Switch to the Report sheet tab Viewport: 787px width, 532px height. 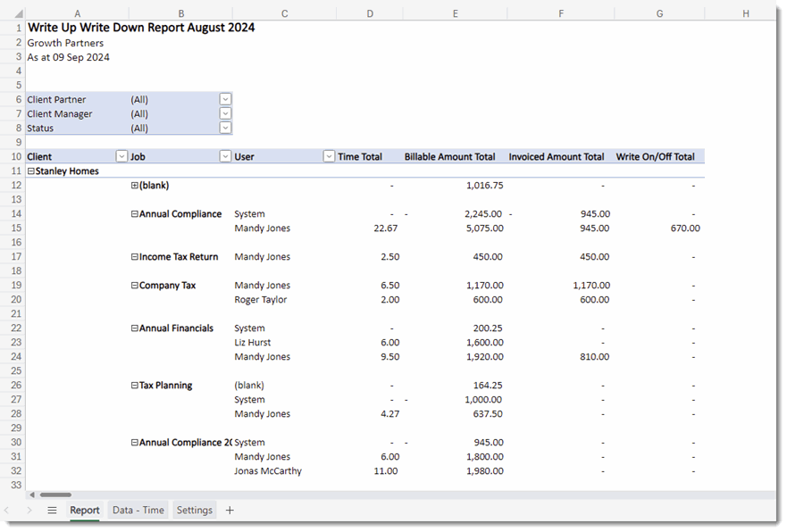click(x=84, y=510)
